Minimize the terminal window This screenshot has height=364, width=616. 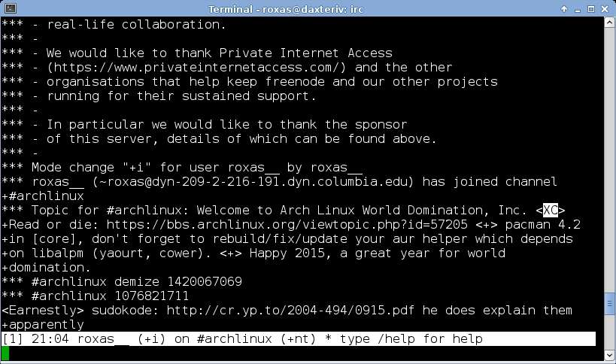pos(578,9)
